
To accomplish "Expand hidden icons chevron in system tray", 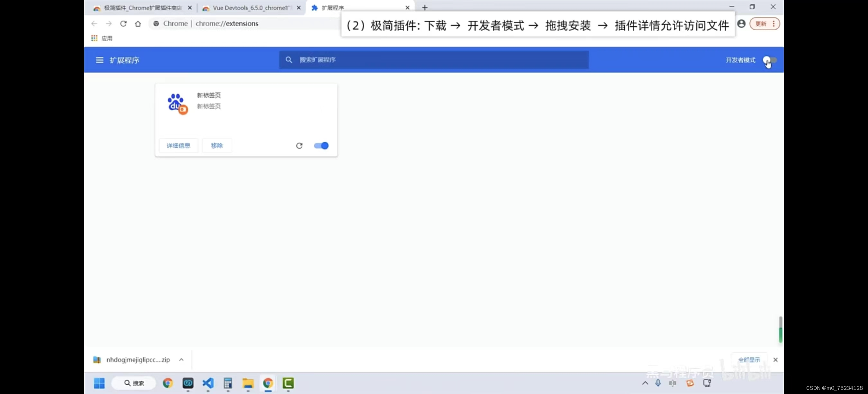I will coord(645,383).
